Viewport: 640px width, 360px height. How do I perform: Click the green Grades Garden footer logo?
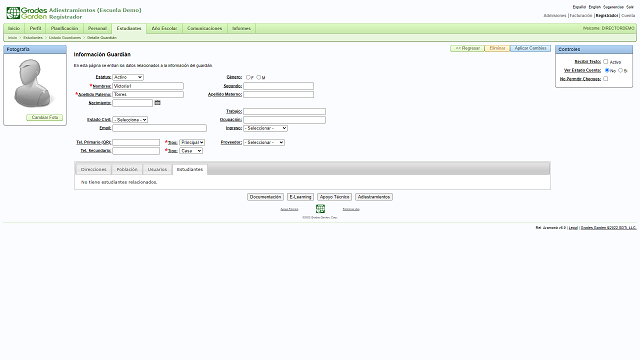320,209
